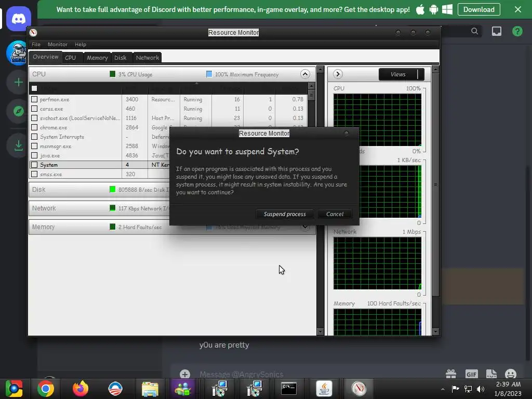Open the Monitor menu

[x=57, y=45]
